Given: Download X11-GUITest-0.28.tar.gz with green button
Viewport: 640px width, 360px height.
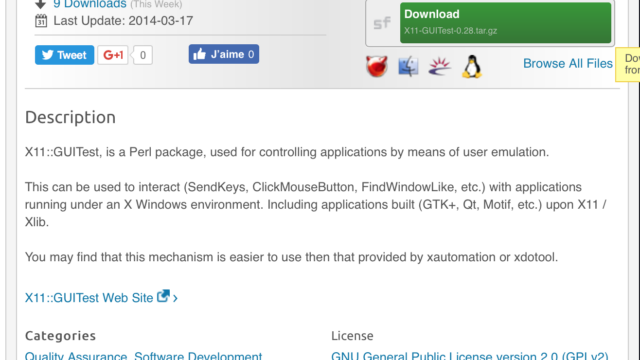Looking at the screenshot, I should pyautogui.click(x=506, y=22).
